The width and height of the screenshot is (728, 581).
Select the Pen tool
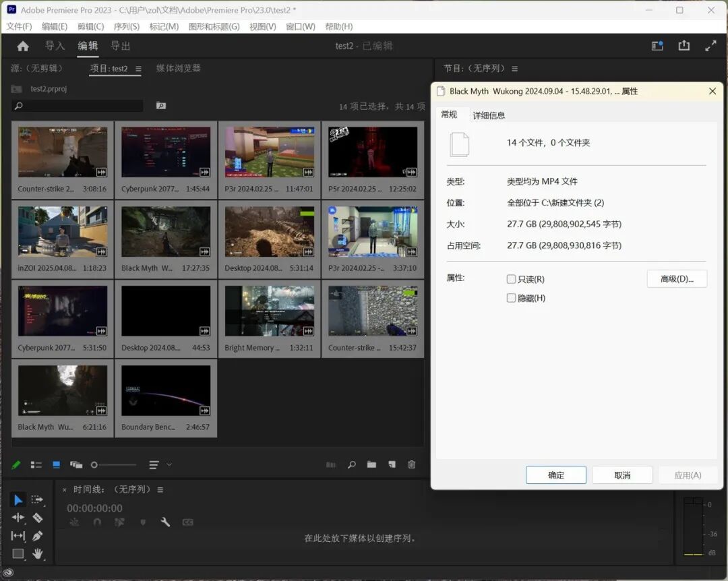[38, 536]
